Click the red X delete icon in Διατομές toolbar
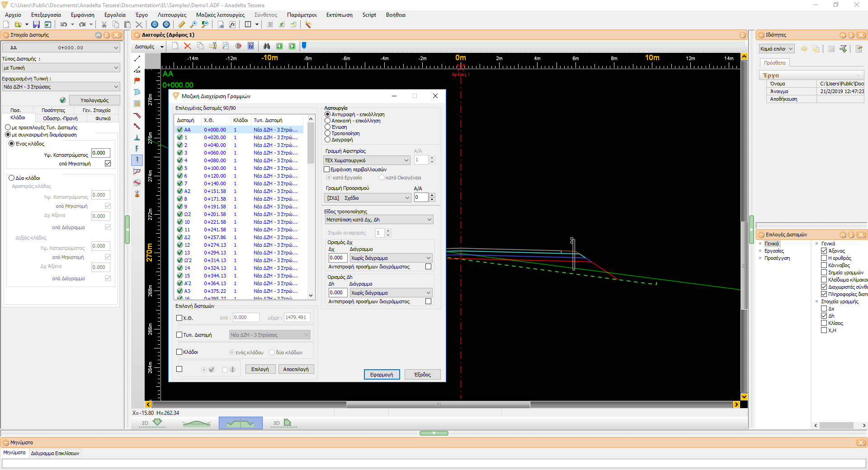Screen dimensions: 868x470 click(x=188, y=46)
